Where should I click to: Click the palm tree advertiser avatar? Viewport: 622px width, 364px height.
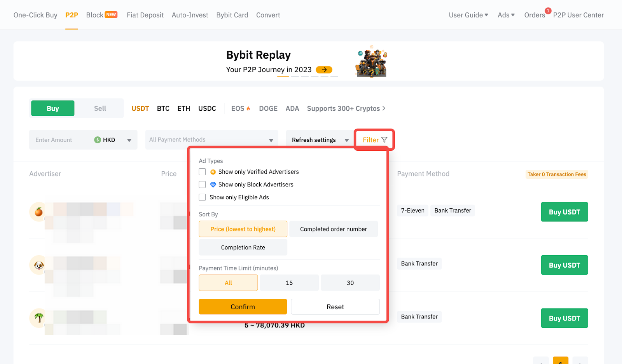coord(38,318)
